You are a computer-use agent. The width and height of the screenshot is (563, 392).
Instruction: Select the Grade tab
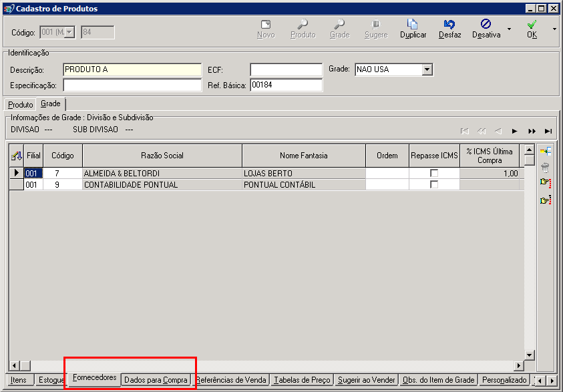click(51, 104)
